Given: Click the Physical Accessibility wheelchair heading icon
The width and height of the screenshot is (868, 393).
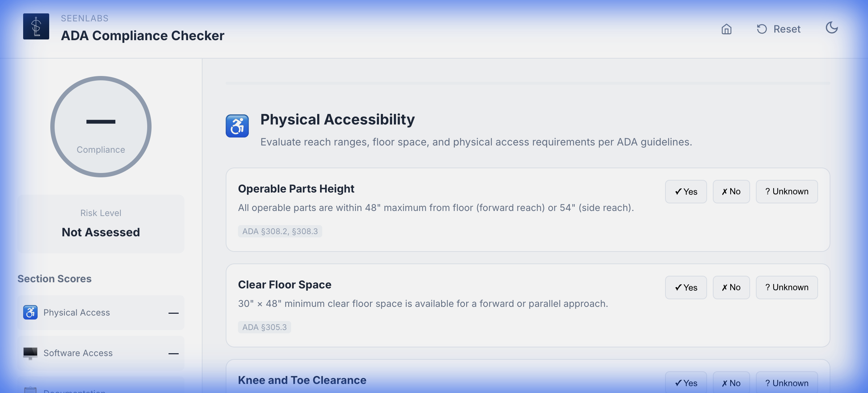Looking at the screenshot, I should click(x=237, y=126).
